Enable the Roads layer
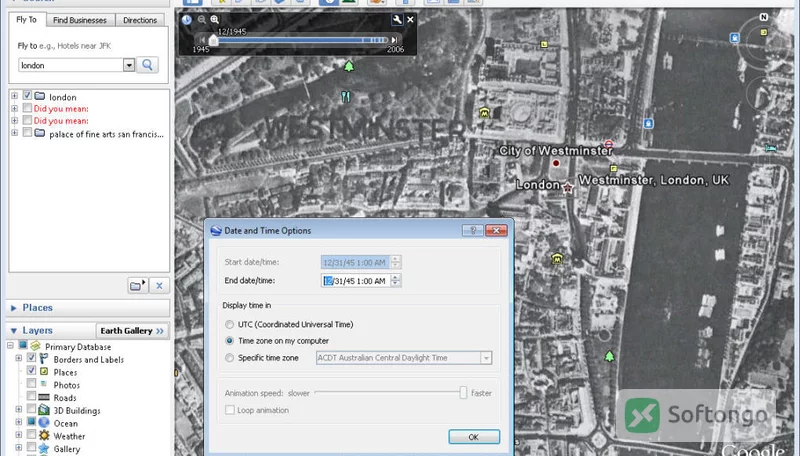This screenshot has height=456, width=800. tap(31, 396)
